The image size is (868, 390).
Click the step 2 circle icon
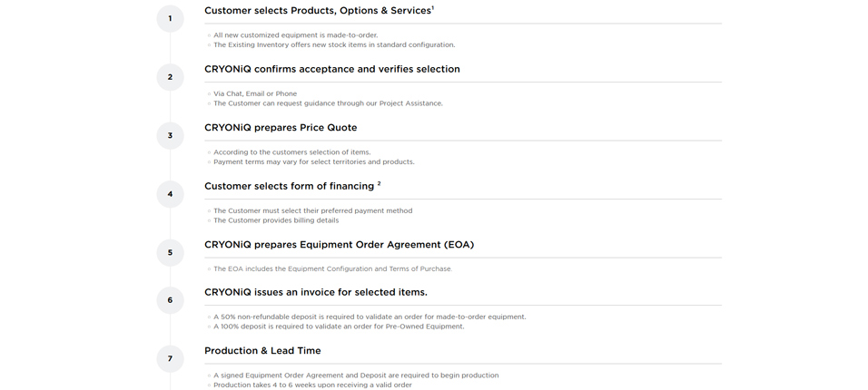(170, 77)
